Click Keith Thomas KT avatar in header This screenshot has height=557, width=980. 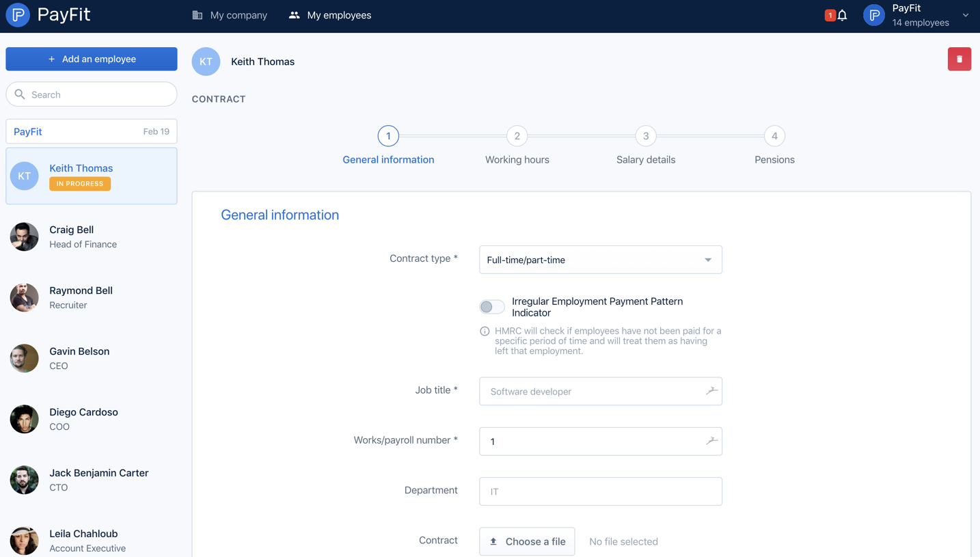click(x=206, y=62)
